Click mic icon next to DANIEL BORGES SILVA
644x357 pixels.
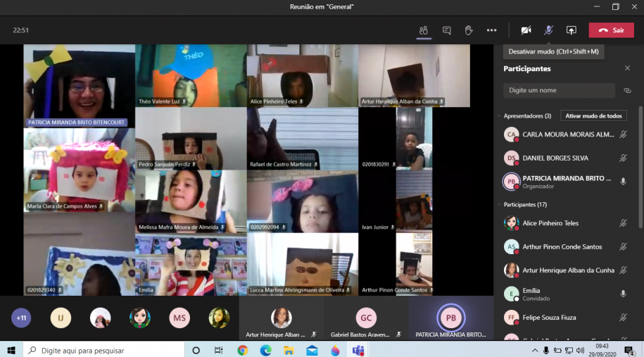click(x=623, y=158)
